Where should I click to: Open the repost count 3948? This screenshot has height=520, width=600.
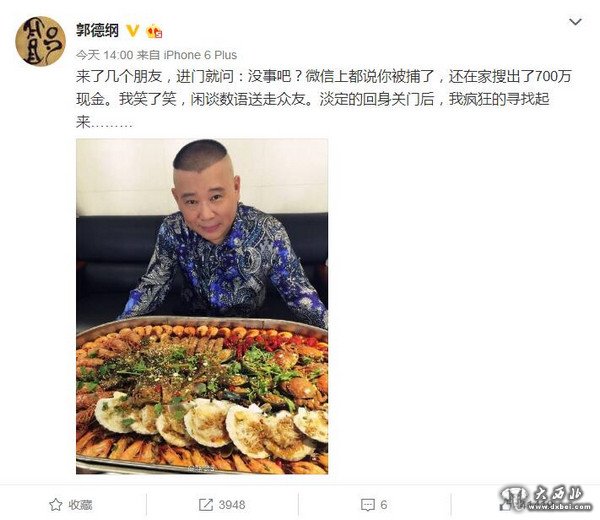(x=232, y=505)
